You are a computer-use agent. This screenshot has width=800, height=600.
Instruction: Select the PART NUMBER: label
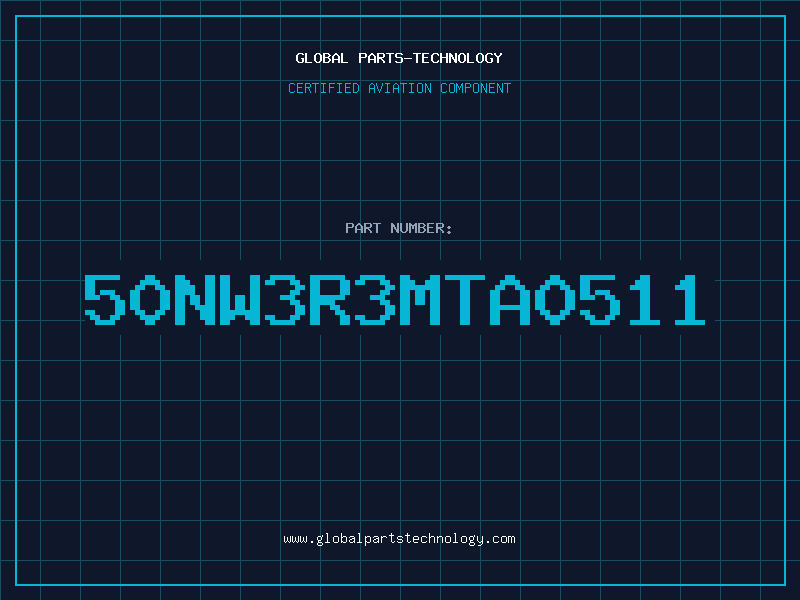click(x=398, y=228)
